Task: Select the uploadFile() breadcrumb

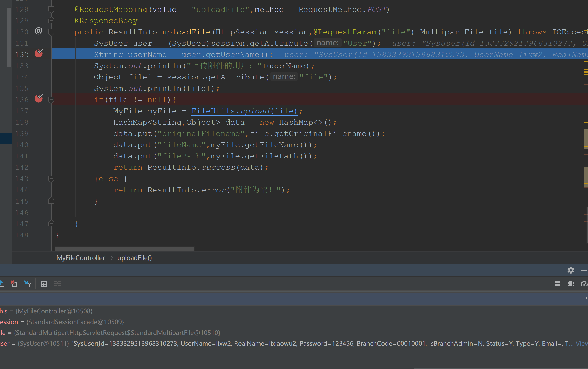Action: click(134, 258)
